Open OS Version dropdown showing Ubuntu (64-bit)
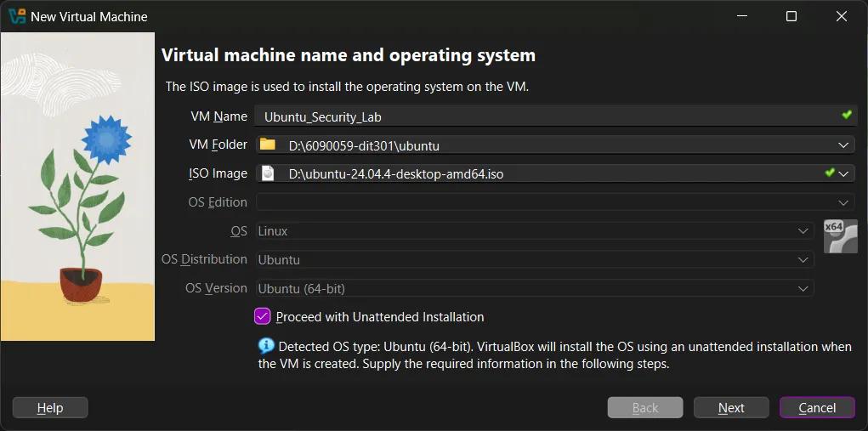 point(803,289)
